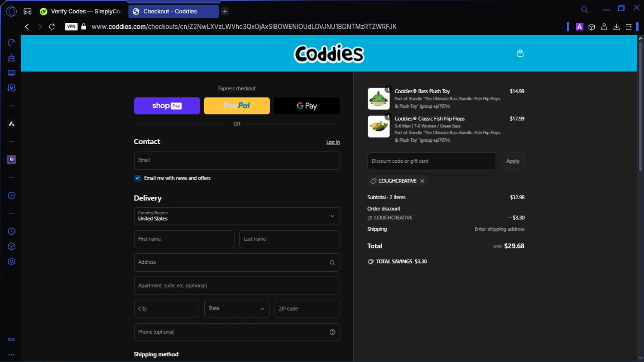Screen dimensions: 644x362
Task: Expand the Country/Region dropdown
Action: point(237,216)
